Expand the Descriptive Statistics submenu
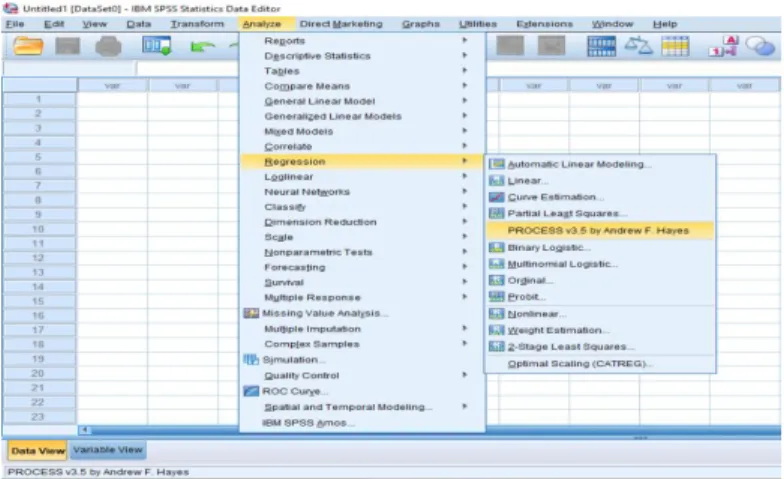Image resolution: width=784 pixels, height=479 pixels. click(362, 56)
